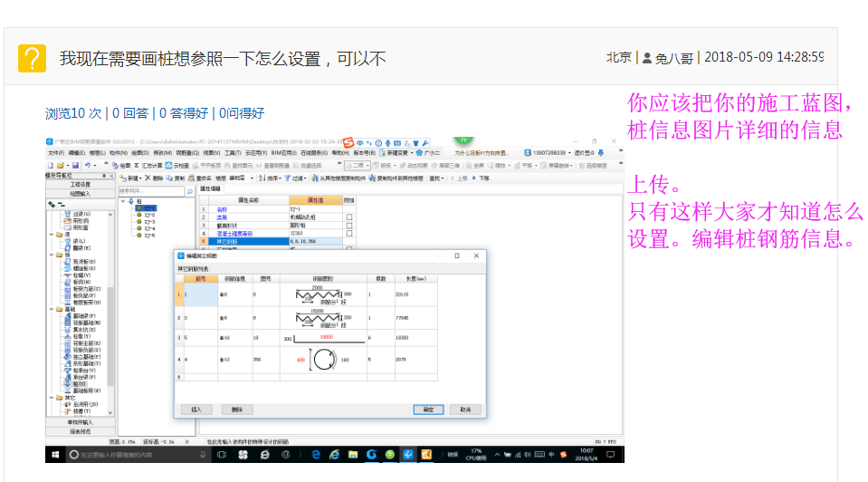Open the 钢筋量(Q) menu
The height and width of the screenshot is (482, 868).
(187, 153)
